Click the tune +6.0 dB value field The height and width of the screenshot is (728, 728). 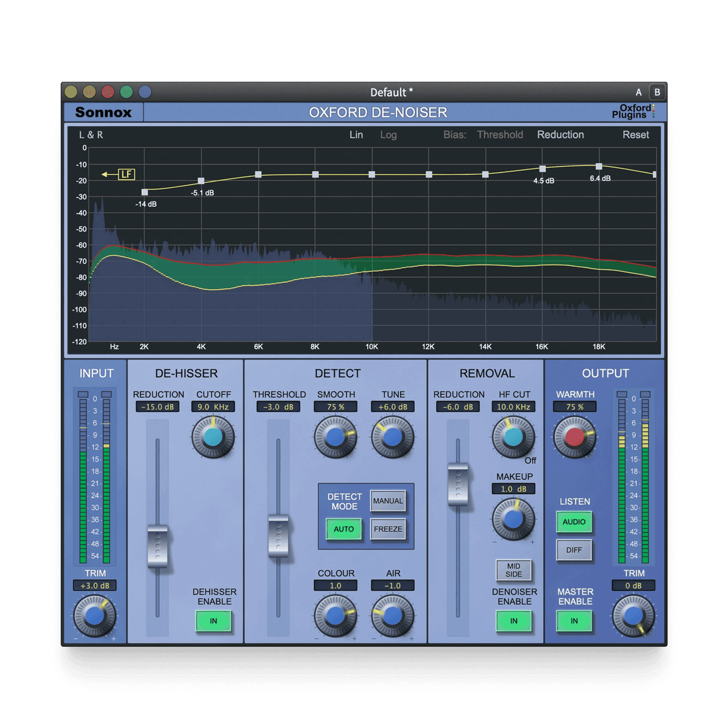(x=393, y=407)
